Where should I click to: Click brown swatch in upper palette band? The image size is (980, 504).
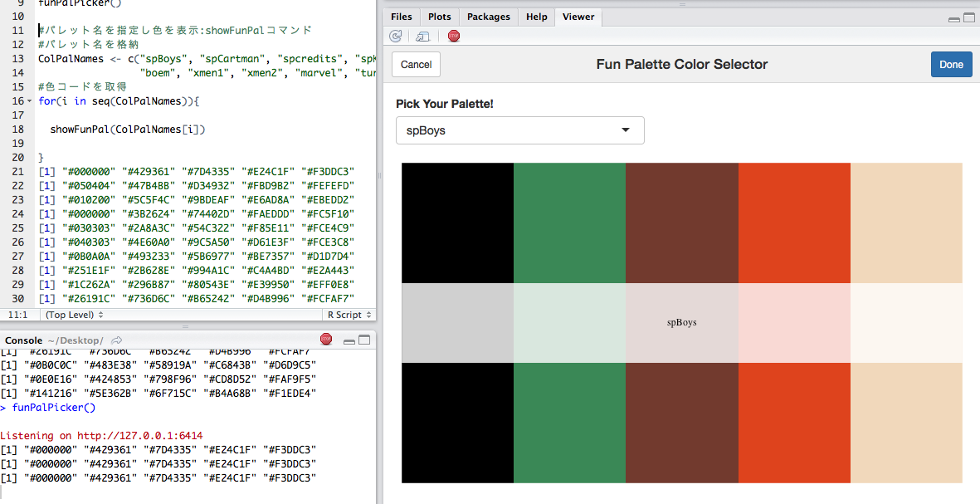pyautogui.click(x=682, y=223)
